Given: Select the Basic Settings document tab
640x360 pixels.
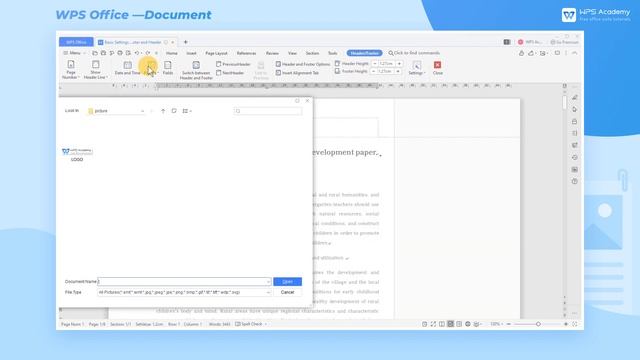Looking at the screenshot, I should 136,42.
